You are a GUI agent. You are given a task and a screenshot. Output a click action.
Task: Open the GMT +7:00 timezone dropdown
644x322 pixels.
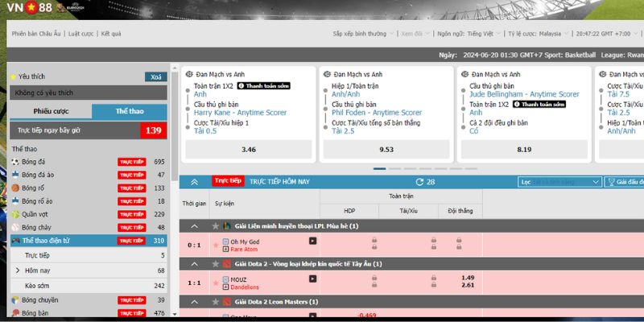click(607, 34)
